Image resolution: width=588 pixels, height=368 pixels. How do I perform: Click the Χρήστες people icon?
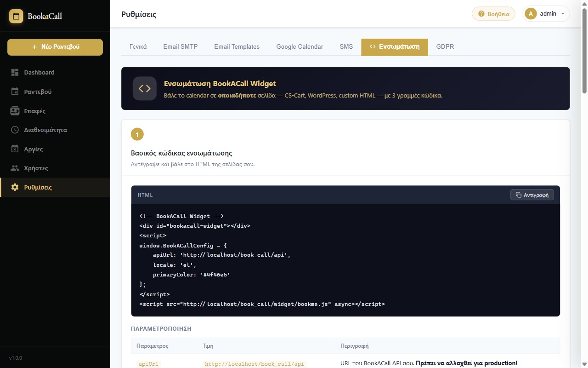(15, 168)
